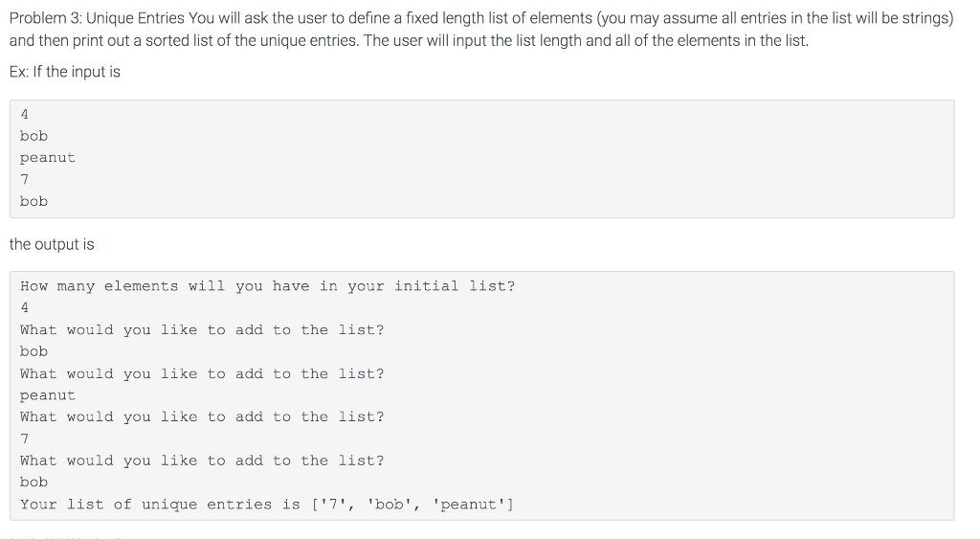
Task: Click the "Problem 3: Unique Entries" title text
Action: 98,18
